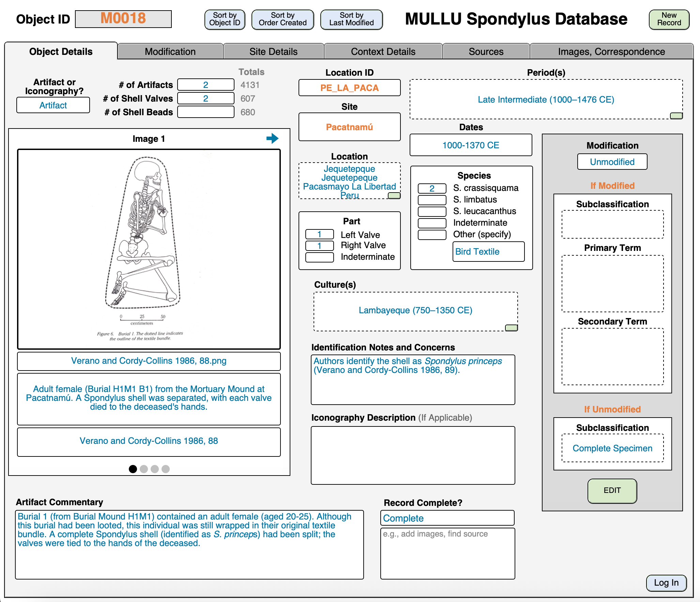The height and width of the screenshot is (602, 700).
Task: Open the Artifact or Iconography field
Action: (53, 105)
